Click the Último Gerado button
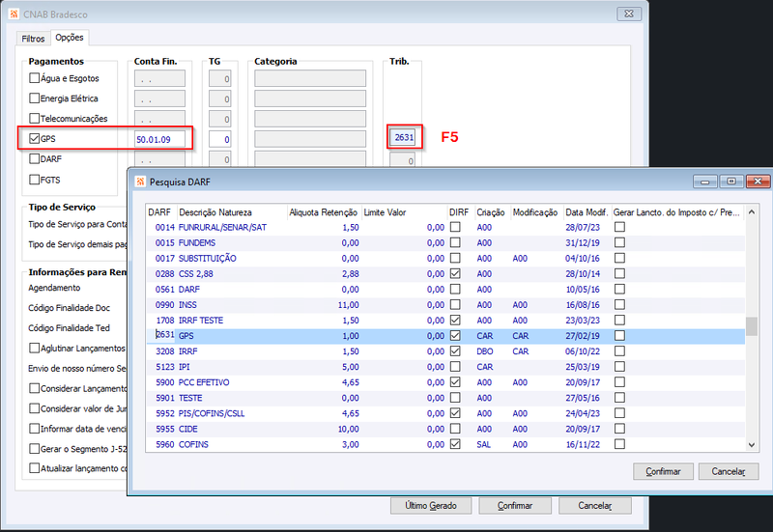 431,505
